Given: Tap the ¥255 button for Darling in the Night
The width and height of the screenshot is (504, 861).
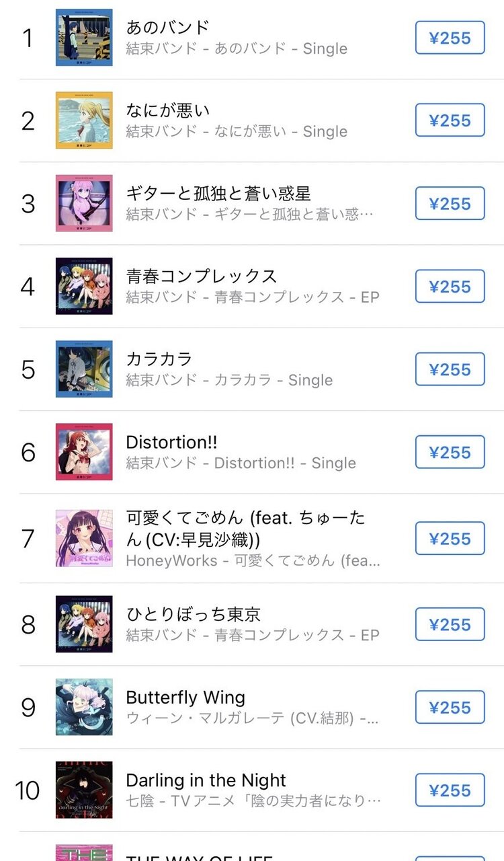Looking at the screenshot, I should coord(450,790).
